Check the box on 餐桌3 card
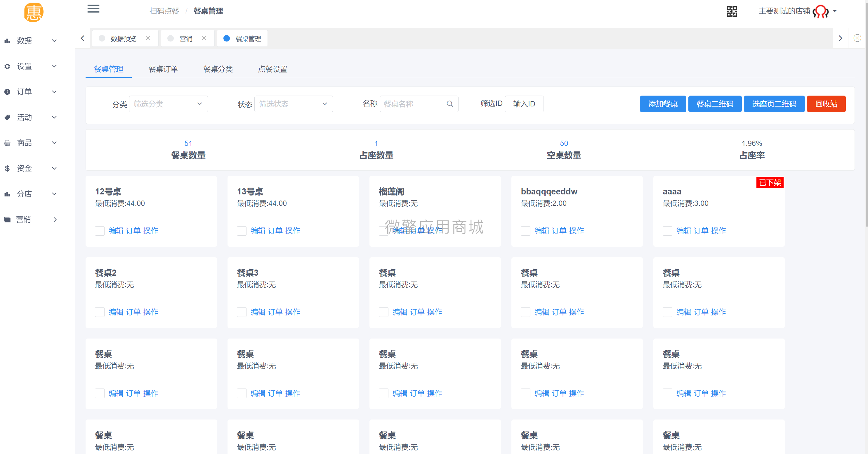 241,312
